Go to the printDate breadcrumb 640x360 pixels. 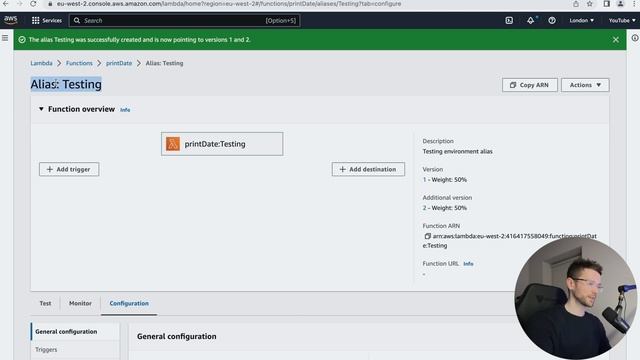tap(119, 63)
